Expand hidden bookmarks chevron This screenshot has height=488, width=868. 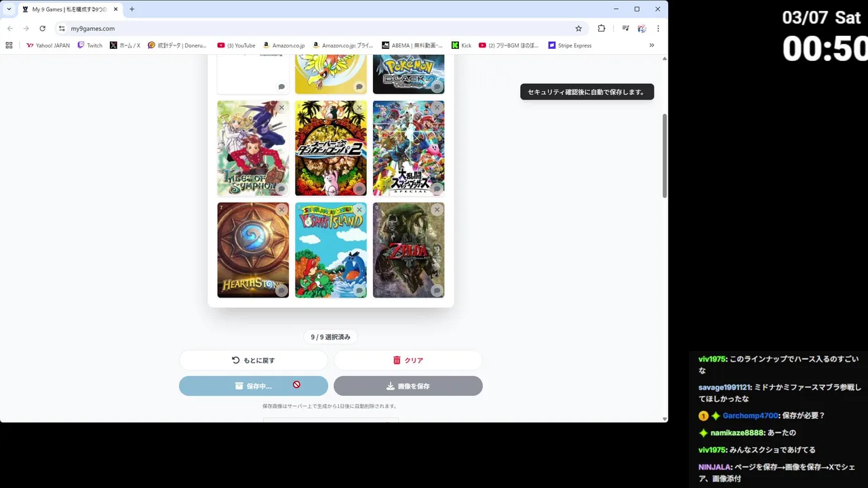pos(652,45)
